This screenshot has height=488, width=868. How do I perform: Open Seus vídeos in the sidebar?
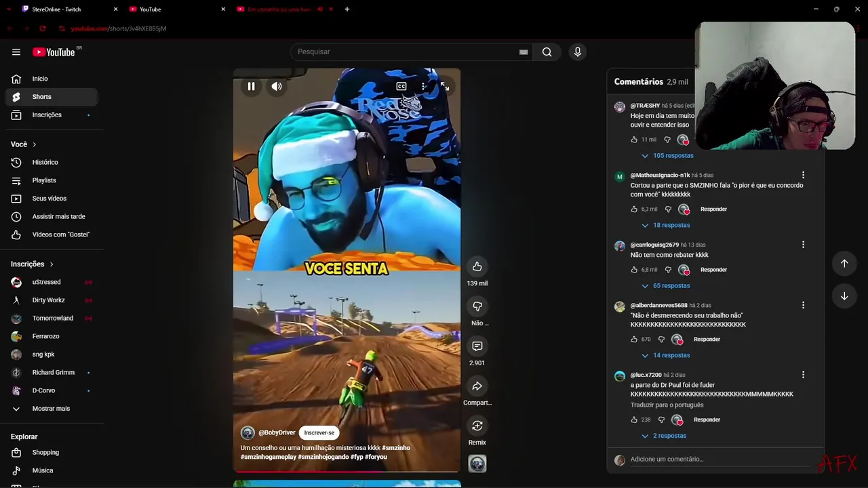point(52,198)
